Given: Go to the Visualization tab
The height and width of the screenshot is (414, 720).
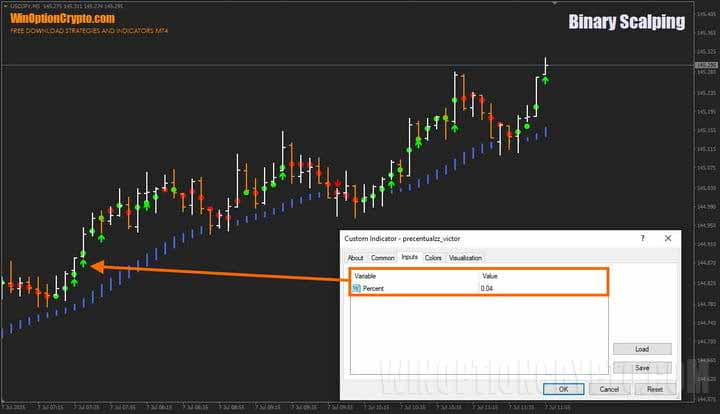Looking at the screenshot, I should tap(465, 258).
